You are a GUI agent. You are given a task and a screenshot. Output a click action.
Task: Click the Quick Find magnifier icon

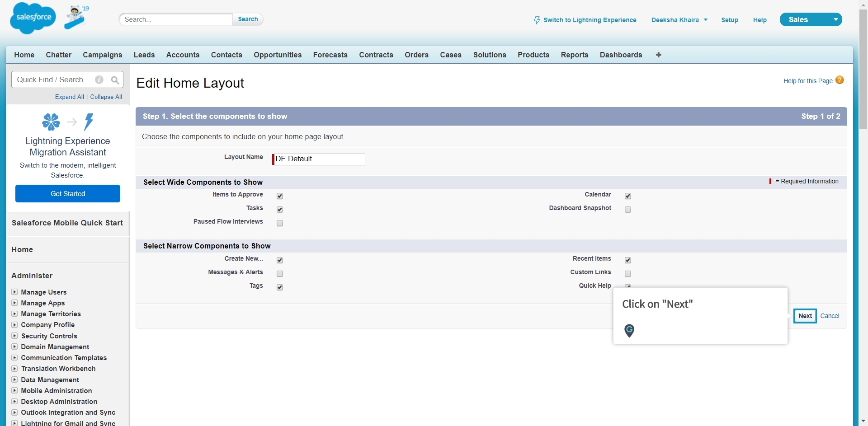(115, 80)
